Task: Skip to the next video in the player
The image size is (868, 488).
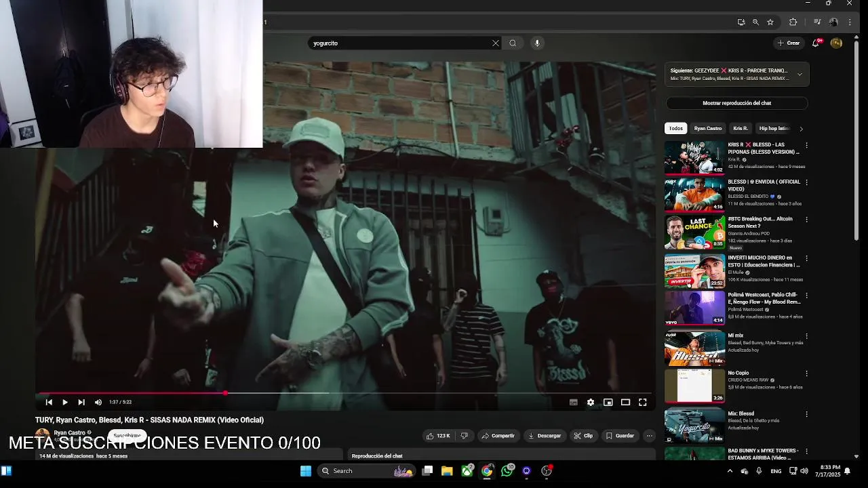Action: 81,402
